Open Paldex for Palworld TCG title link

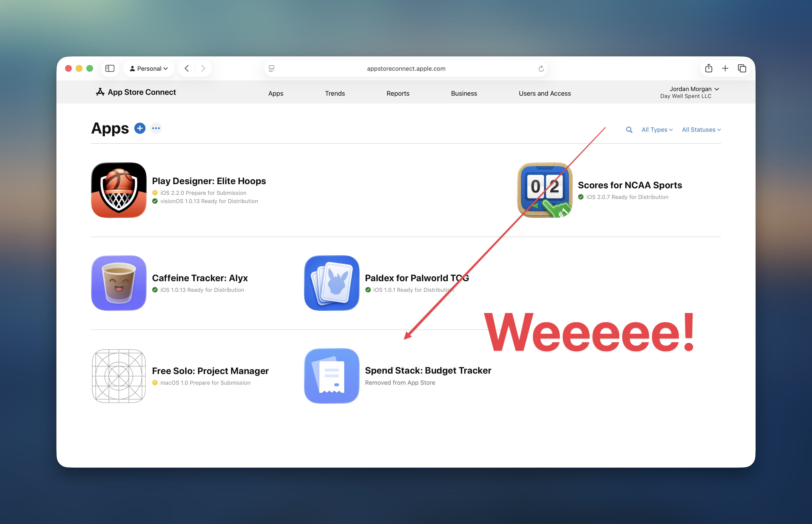tap(417, 278)
